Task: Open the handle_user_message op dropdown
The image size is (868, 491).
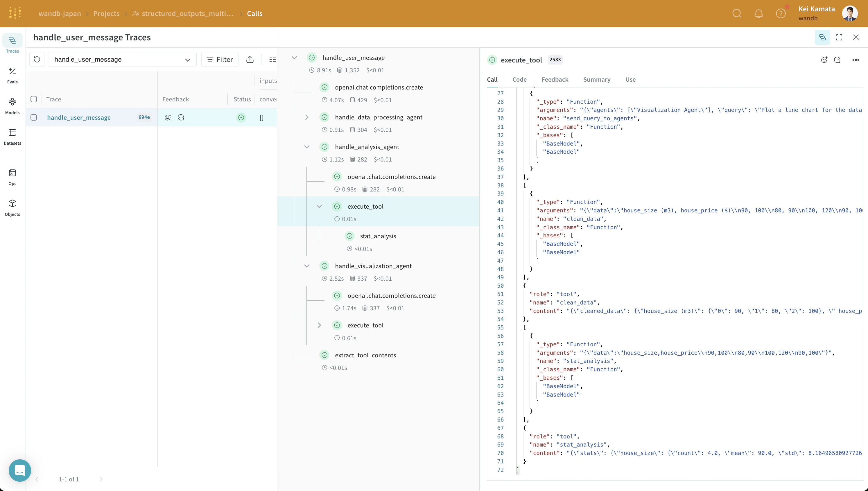Action: [122, 59]
